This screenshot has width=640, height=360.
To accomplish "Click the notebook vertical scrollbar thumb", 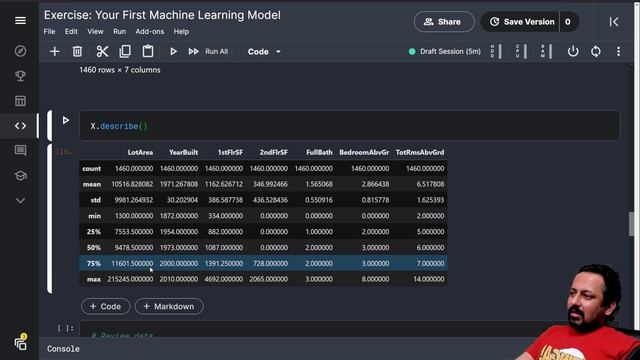I will pyautogui.click(x=632, y=224).
